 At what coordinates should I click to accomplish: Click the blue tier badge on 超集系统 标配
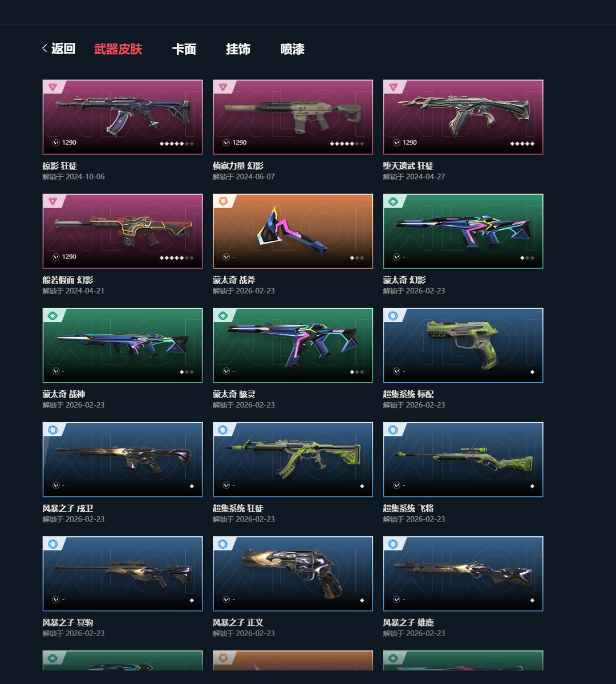click(393, 315)
